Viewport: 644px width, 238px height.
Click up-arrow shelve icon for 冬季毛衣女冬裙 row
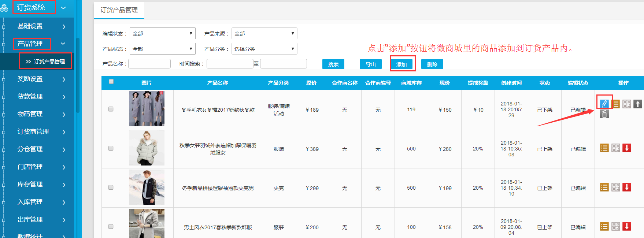(x=638, y=104)
